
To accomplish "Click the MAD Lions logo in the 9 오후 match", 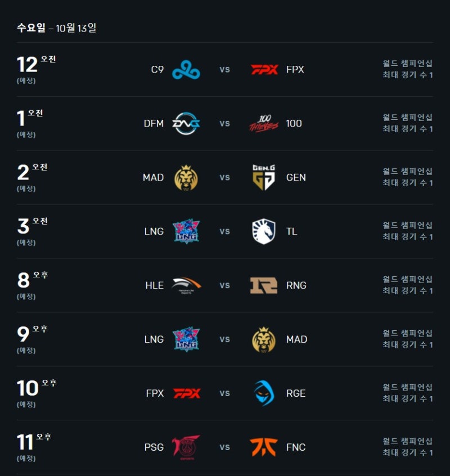I will pos(264,340).
